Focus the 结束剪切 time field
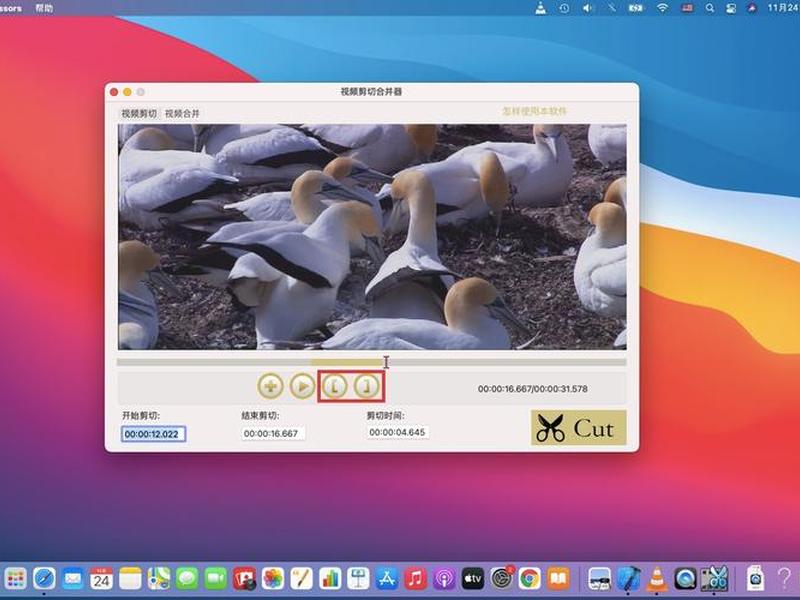Image resolution: width=800 pixels, height=600 pixels. pos(272,433)
